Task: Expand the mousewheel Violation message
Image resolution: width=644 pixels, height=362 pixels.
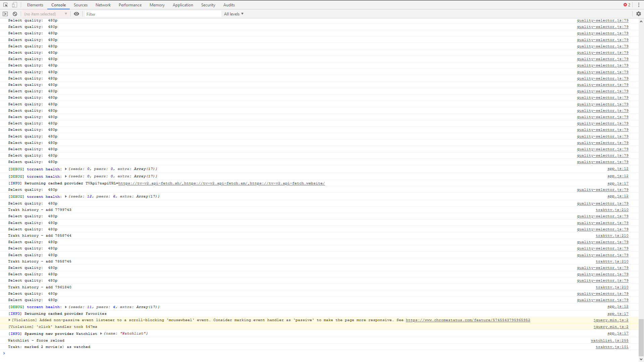Action: 9,320
